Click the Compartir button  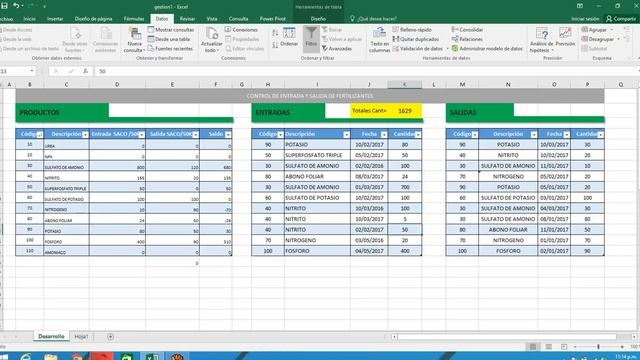click(621, 19)
